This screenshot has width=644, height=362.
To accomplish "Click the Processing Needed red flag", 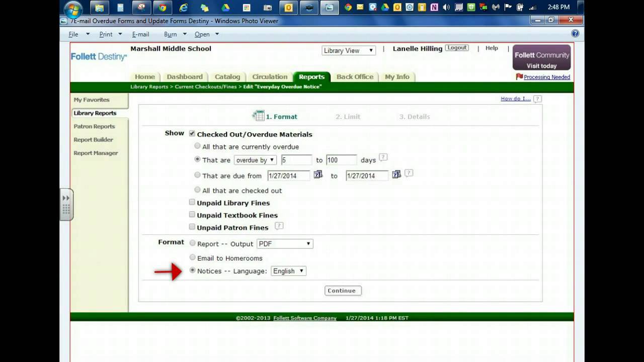I will click(519, 77).
